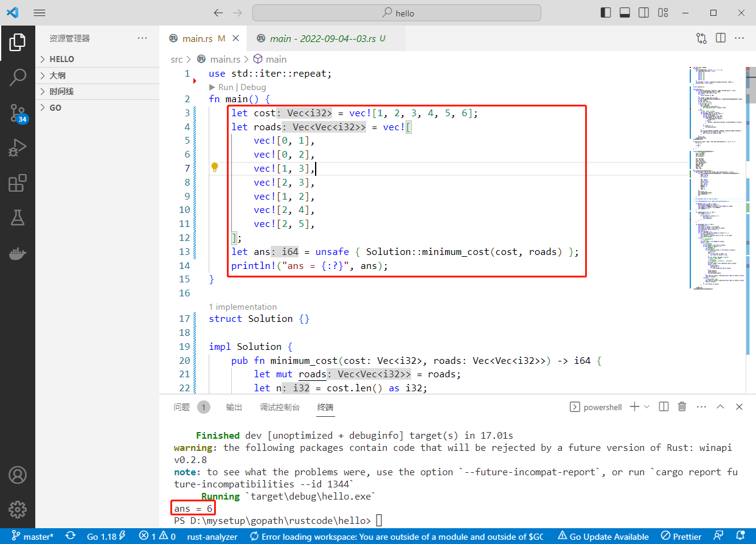This screenshot has height=544, width=756.
Task: Select the 终端 terminal panel tab
Action: (325, 407)
